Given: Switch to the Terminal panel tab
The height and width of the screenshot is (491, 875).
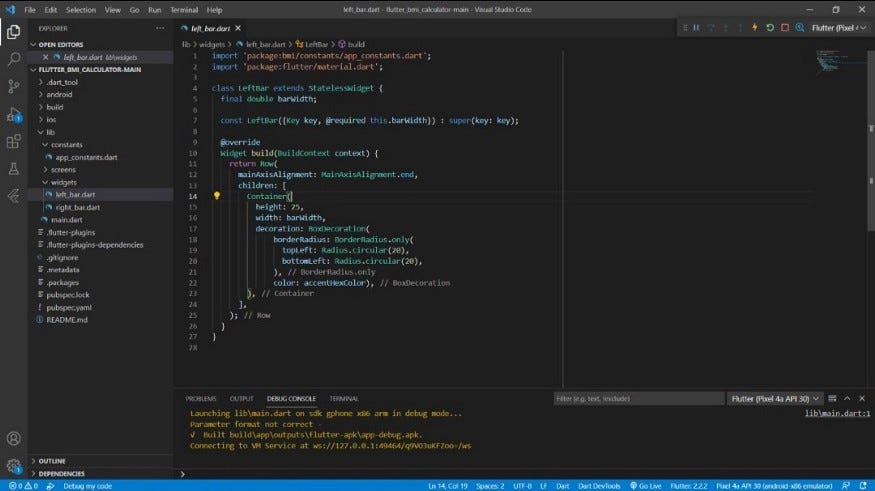Looking at the screenshot, I should [344, 398].
